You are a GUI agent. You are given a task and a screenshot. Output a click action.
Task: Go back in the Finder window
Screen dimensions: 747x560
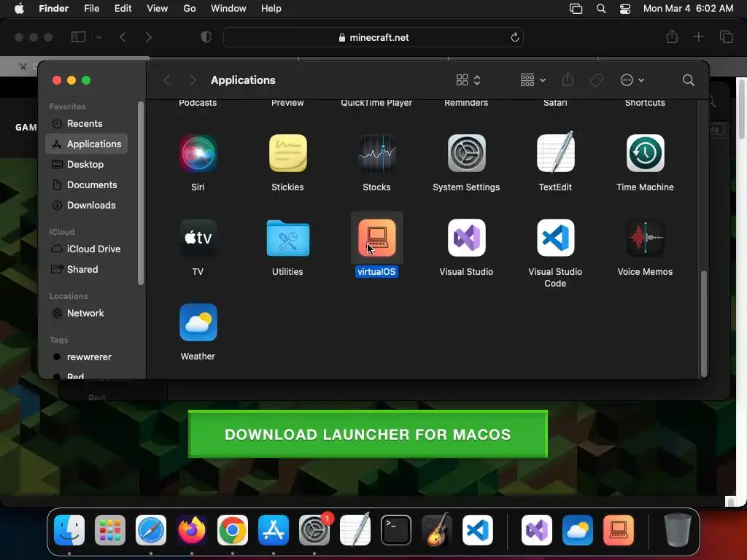[166, 80]
